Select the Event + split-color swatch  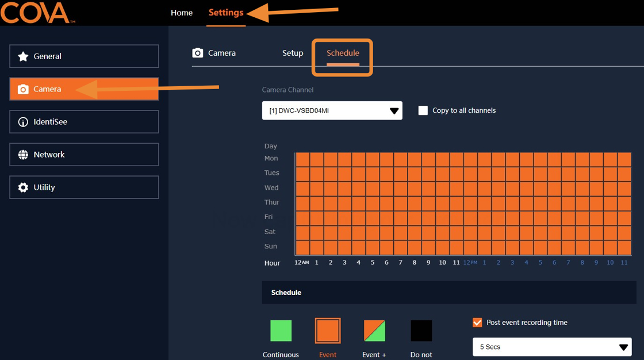point(374,331)
